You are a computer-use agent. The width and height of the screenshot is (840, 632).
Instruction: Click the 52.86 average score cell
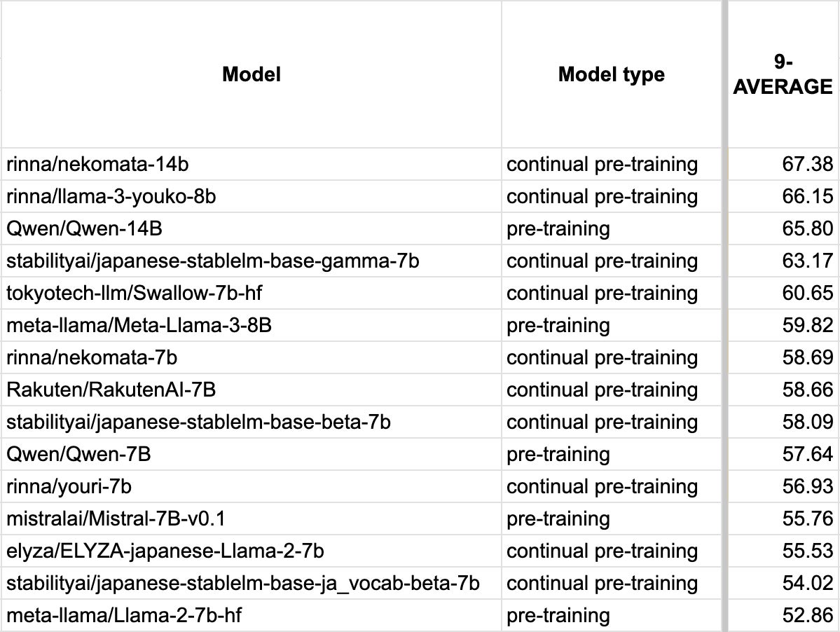(x=807, y=616)
